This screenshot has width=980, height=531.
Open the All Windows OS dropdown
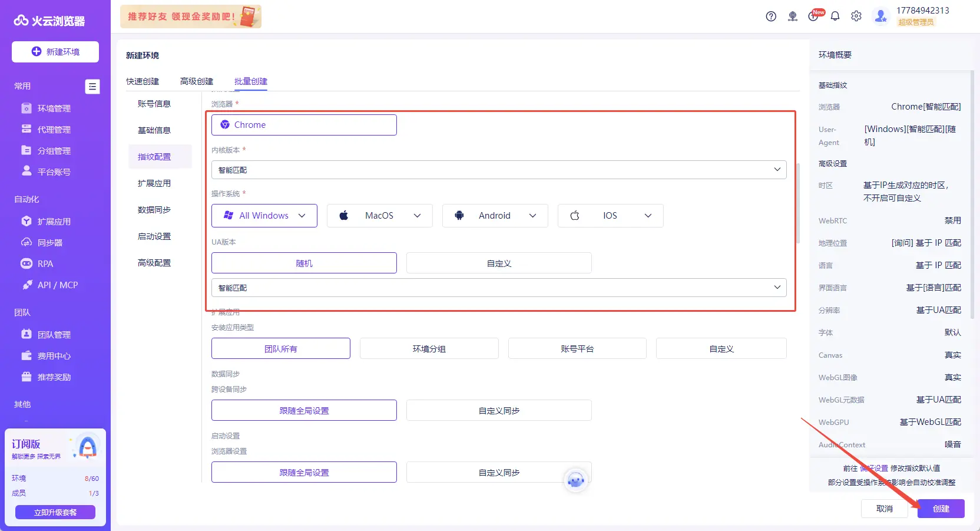point(264,216)
